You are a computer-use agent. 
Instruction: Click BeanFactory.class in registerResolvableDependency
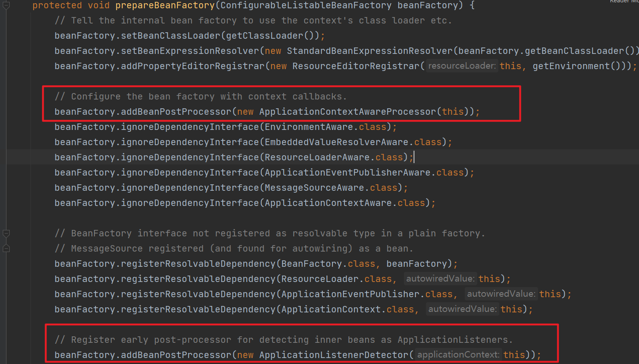[x=328, y=264]
